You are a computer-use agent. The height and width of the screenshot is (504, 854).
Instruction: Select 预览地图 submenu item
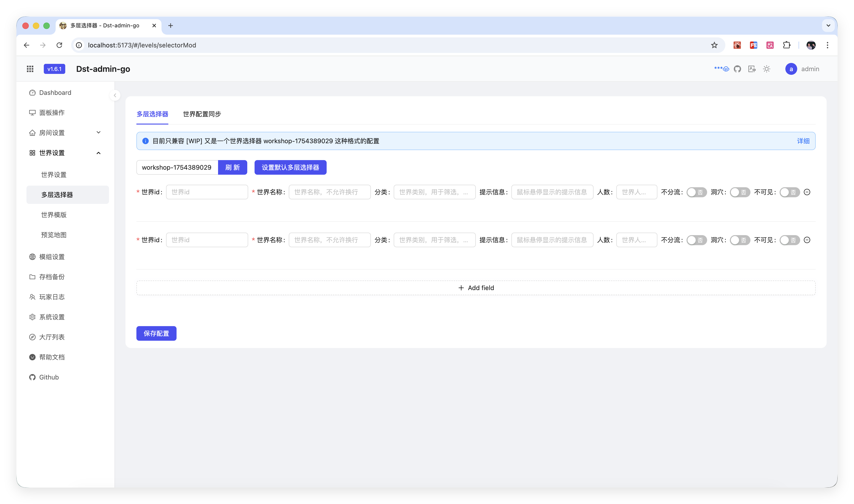click(x=68, y=235)
